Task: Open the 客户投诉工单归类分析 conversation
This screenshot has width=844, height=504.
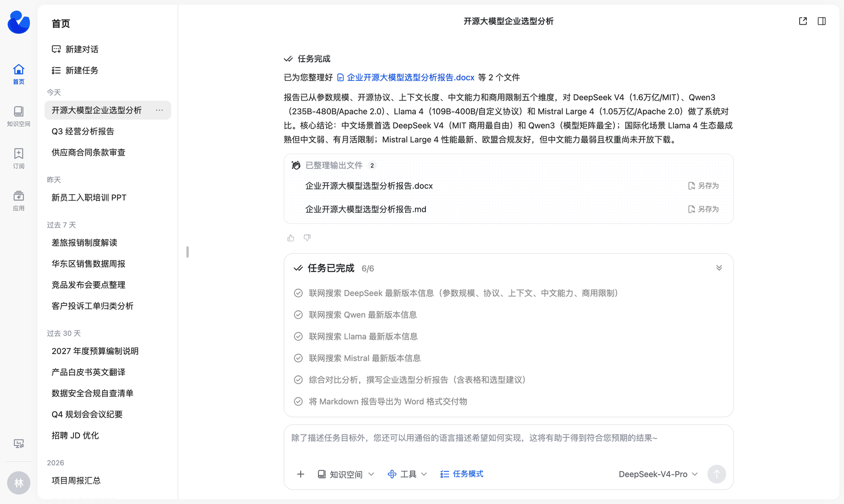Action: [108, 306]
